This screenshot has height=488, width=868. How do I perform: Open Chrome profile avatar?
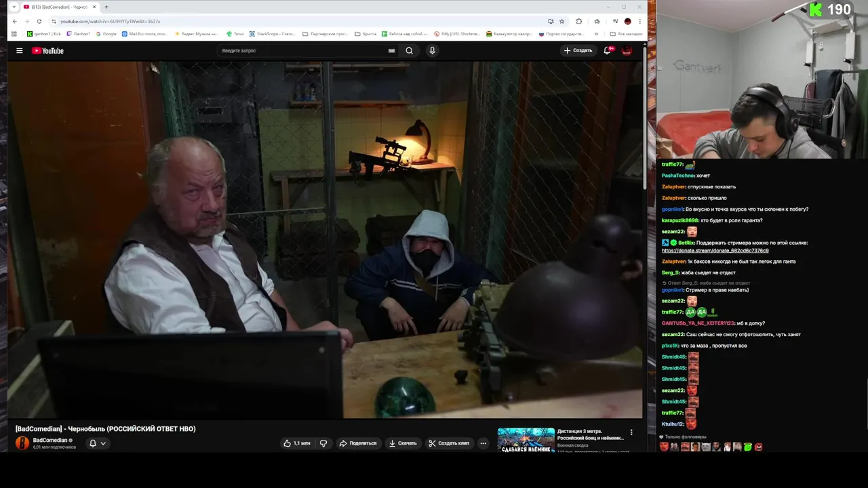click(x=627, y=21)
